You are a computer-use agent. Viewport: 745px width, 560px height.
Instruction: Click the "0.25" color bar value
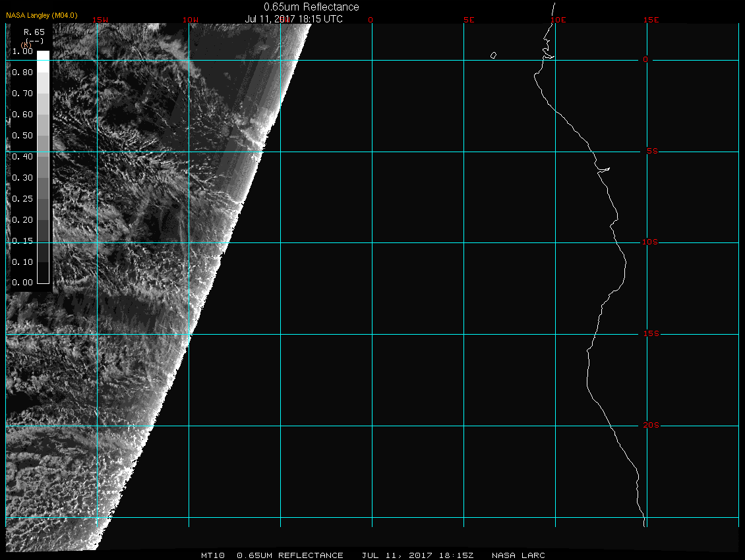click(22, 198)
